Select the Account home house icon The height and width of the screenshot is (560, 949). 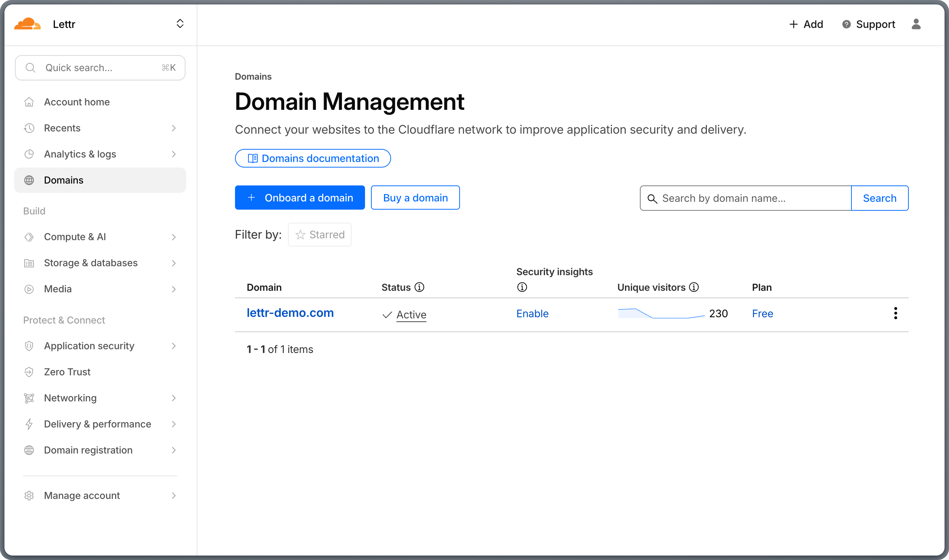click(x=29, y=102)
